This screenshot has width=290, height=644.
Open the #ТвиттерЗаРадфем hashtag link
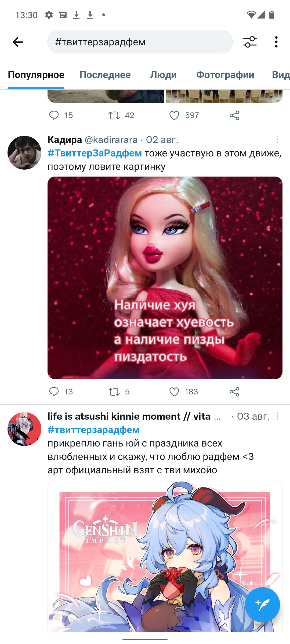[95, 153]
